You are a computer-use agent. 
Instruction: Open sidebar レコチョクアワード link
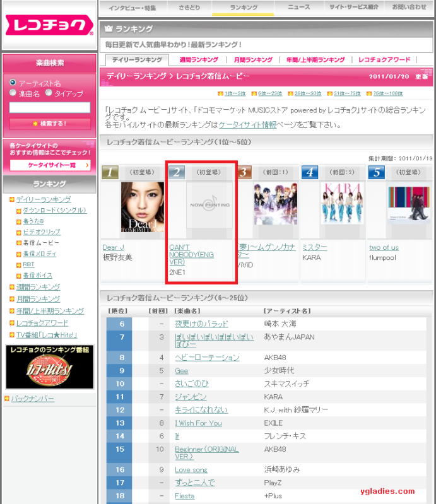(42, 323)
